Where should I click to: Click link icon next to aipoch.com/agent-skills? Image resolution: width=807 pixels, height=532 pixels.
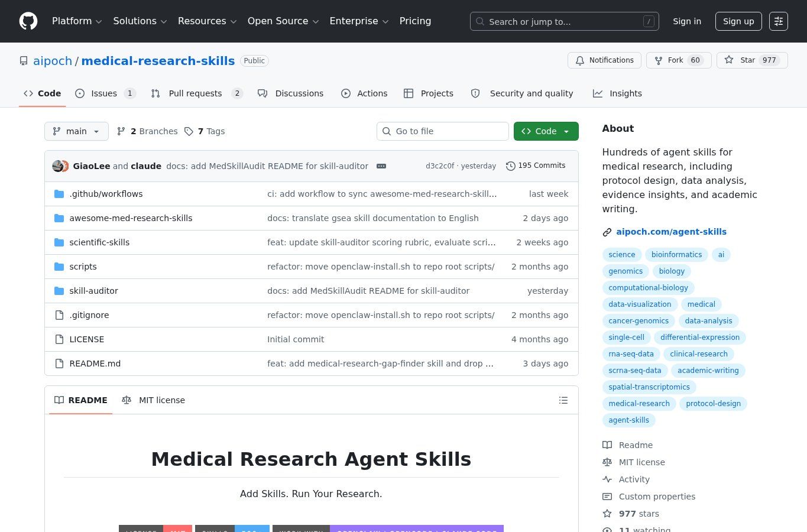point(607,232)
